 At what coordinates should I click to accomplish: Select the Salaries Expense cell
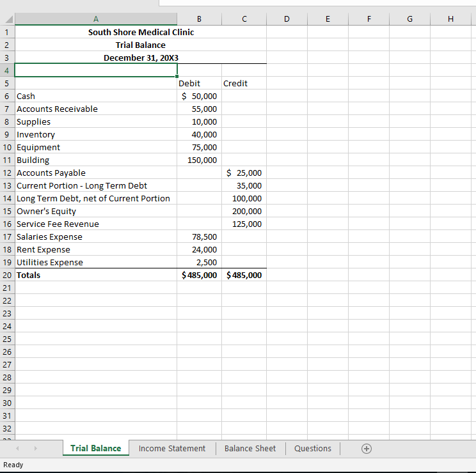[x=95, y=236]
